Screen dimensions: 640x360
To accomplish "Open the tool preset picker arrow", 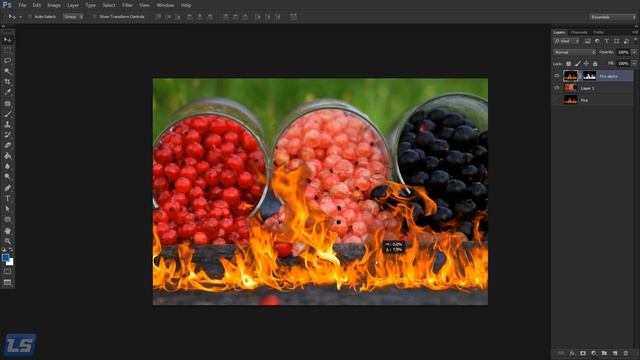I will (x=20, y=17).
